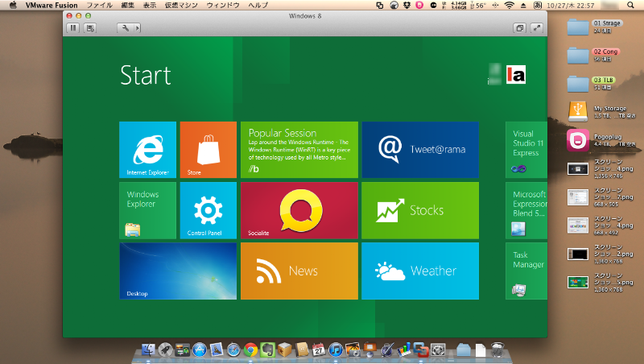Open the Weather tile
The width and height of the screenshot is (644, 364).
pyautogui.click(x=419, y=271)
